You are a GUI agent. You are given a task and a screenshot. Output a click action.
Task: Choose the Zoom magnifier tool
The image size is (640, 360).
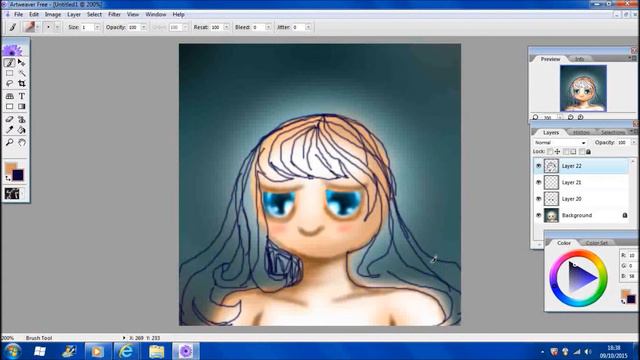coord(9,142)
